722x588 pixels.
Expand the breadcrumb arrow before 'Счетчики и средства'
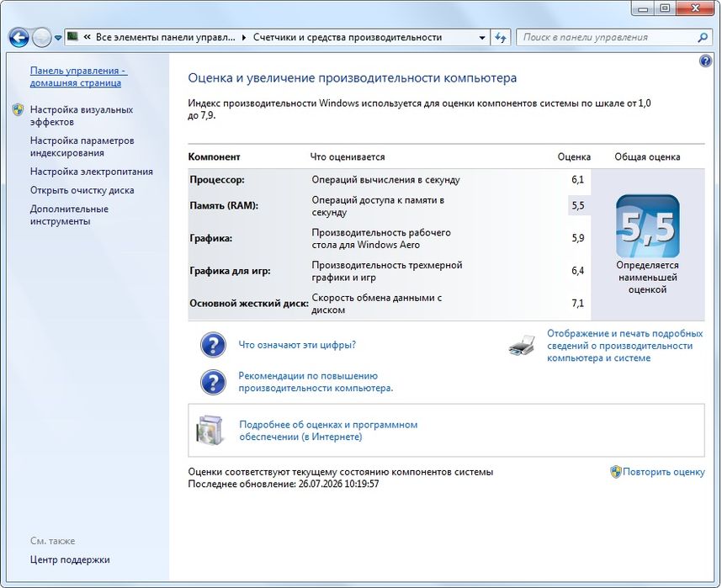tap(244, 38)
